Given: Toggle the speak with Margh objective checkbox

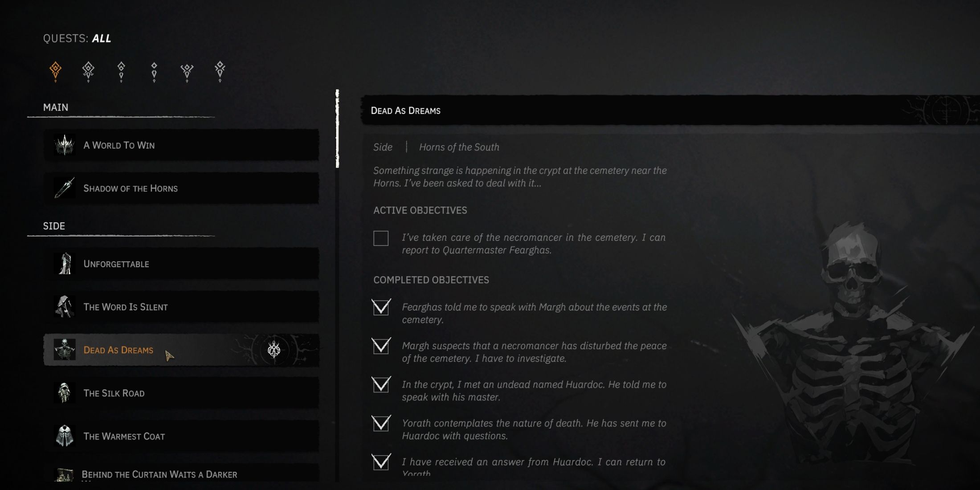Looking at the screenshot, I should click(381, 307).
